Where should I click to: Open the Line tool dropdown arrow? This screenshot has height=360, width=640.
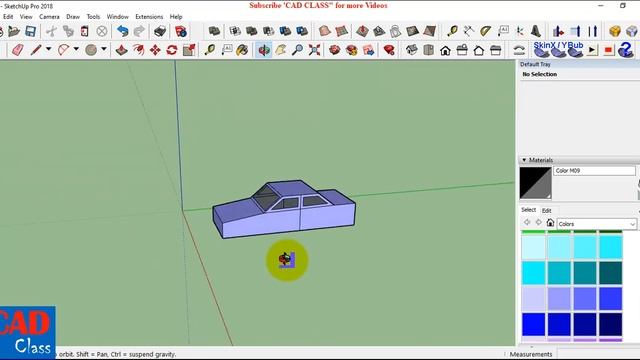click(48, 49)
